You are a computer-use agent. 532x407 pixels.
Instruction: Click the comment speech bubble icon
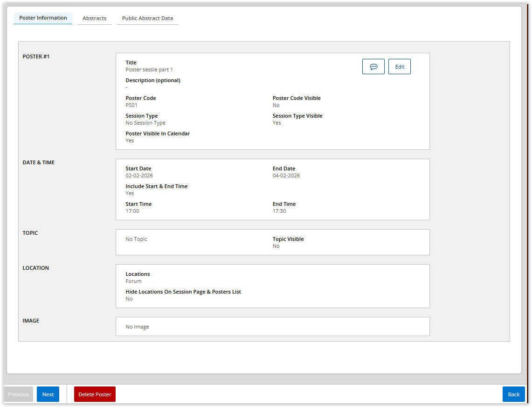click(373, 67)
